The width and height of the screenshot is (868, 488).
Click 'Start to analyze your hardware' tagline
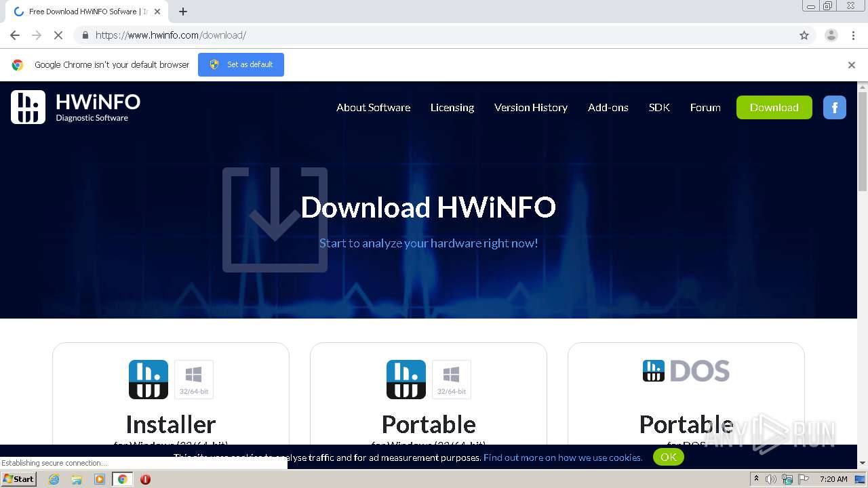click(x=429, y=243)
